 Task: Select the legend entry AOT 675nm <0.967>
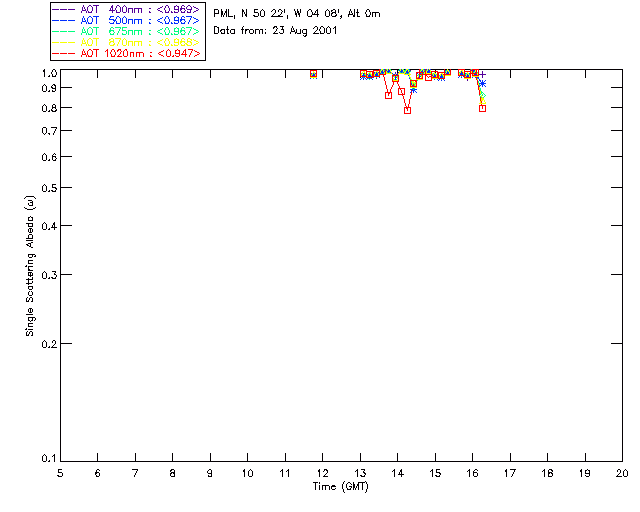click(126, 31)
